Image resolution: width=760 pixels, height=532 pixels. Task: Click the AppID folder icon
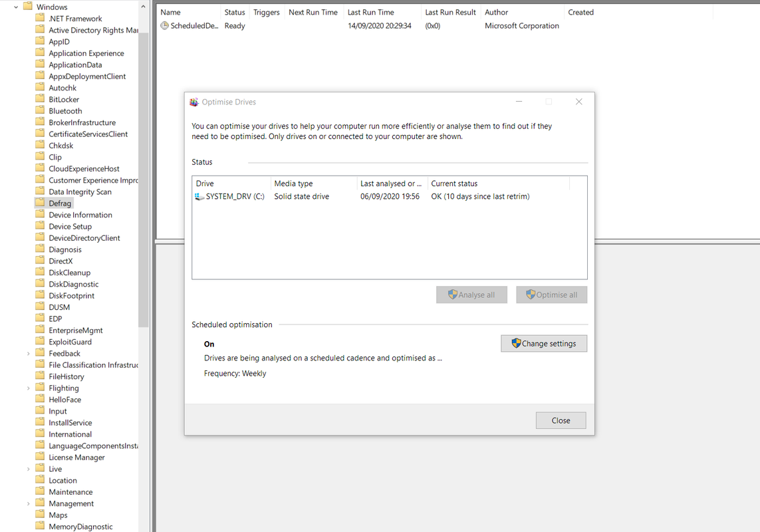pyautogui.click(x=41, y=41)
